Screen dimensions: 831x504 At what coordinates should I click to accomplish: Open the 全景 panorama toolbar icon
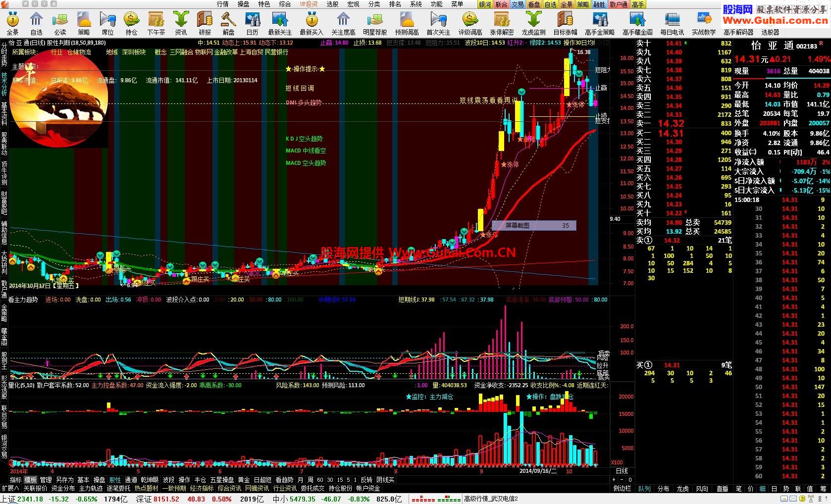click(x=12, y=23)
